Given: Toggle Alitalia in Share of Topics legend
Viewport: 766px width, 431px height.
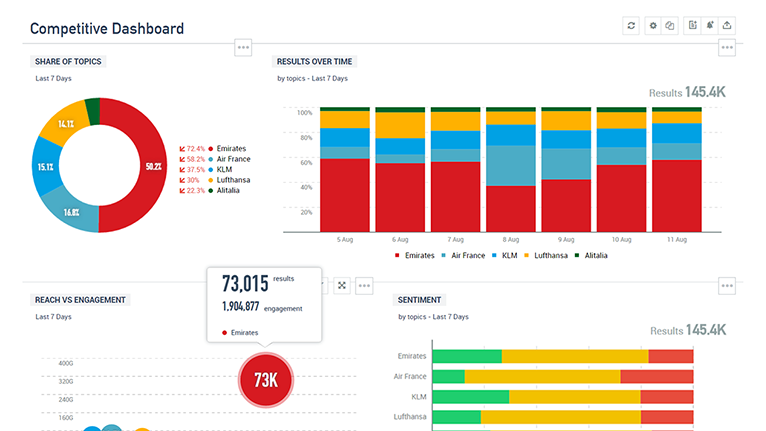Looking at the screenshot, I should (x=224, y=191).
